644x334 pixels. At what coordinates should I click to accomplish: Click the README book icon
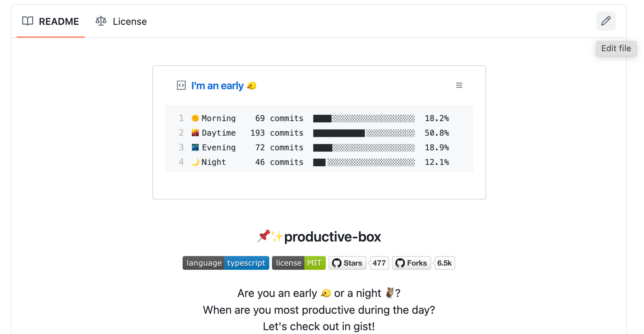[x=28, y=21]
